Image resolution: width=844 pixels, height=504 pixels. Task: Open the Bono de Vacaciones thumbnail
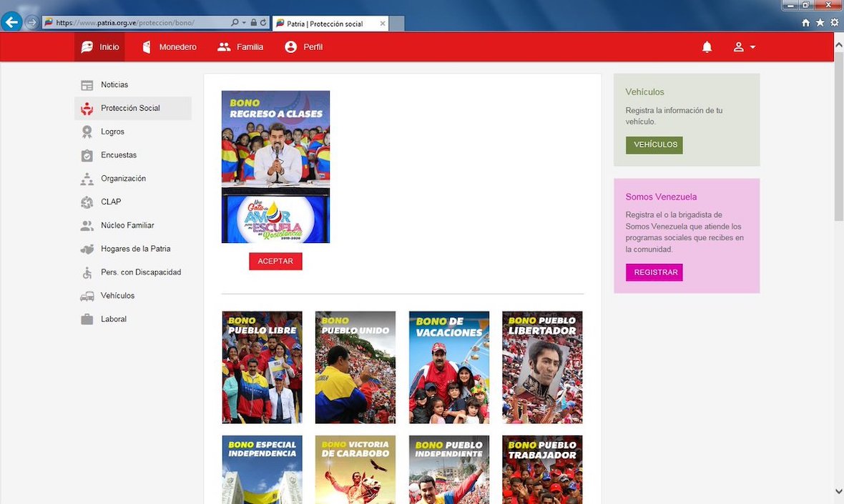coord(449,367)
